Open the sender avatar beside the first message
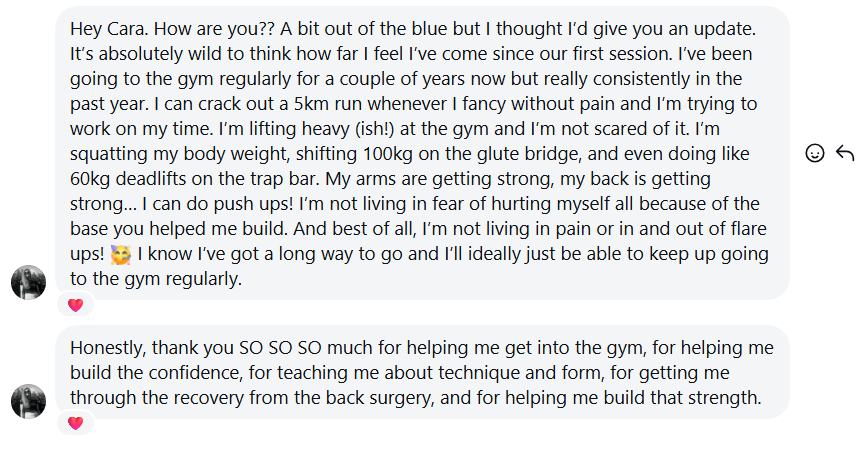The width and height of the screenshot is (868, 452). point(28,282)
